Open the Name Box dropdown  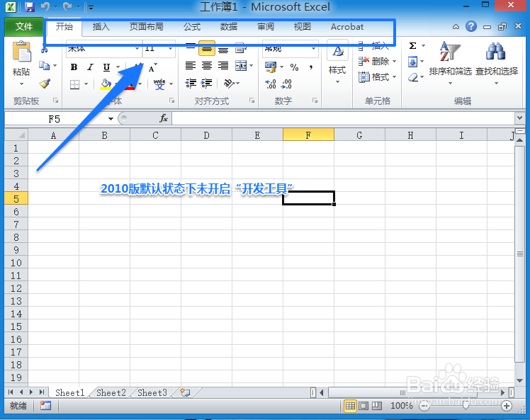coord(111,119)
